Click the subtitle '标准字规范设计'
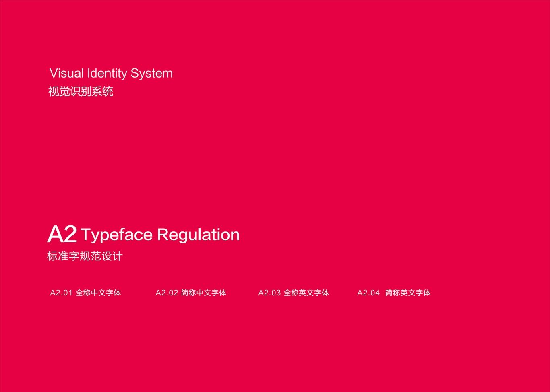This screenshot has width=550, height=392. 85,256
